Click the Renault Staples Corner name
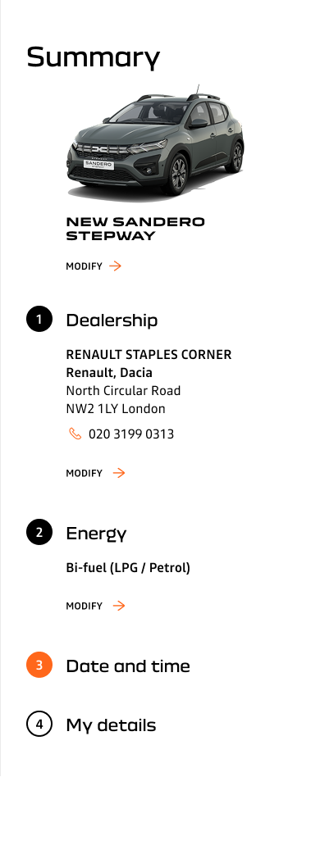Viewport: 320px width, 868px height. tap(149, 355)
